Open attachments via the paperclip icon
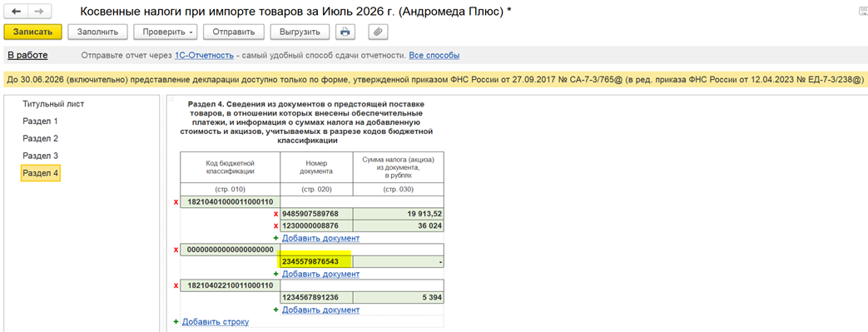The height and width of the screenshot is (332, 868). (x=378, y=32)
